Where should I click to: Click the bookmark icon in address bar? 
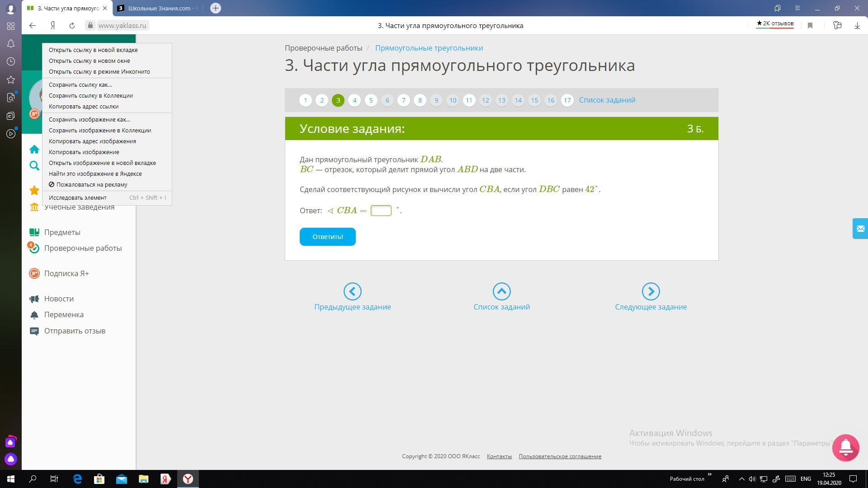tap(810, 26)
